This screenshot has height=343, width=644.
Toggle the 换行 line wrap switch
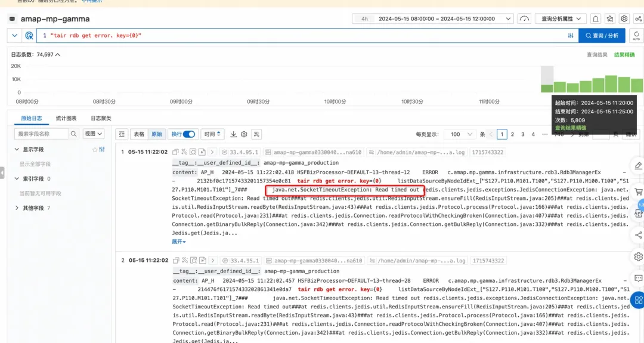[189, 134]
